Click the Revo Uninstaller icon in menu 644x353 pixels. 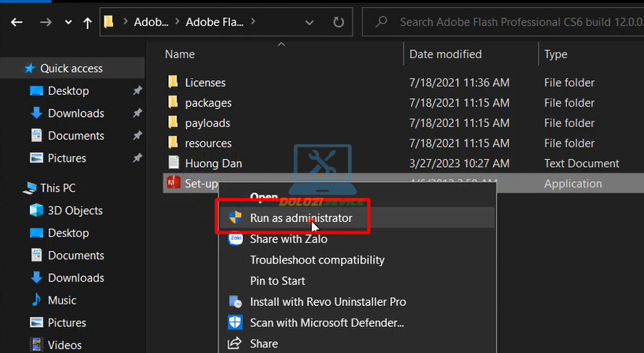tap(235, 301)
